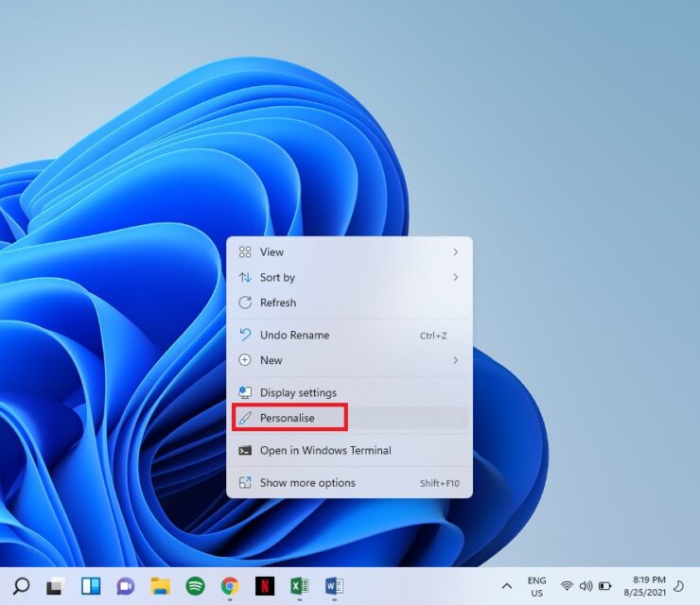Launch Teams Chat from the taskbar

(x=125, y=586)
